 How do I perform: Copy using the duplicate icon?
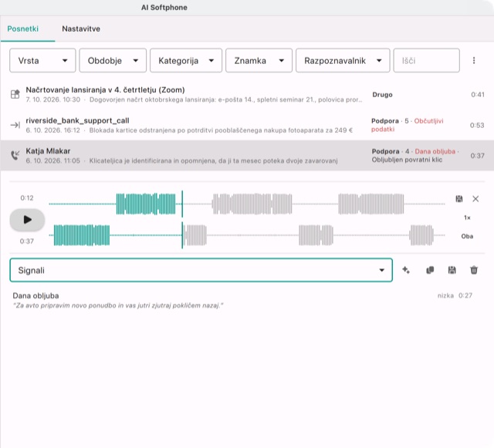(x=430, y=270)
